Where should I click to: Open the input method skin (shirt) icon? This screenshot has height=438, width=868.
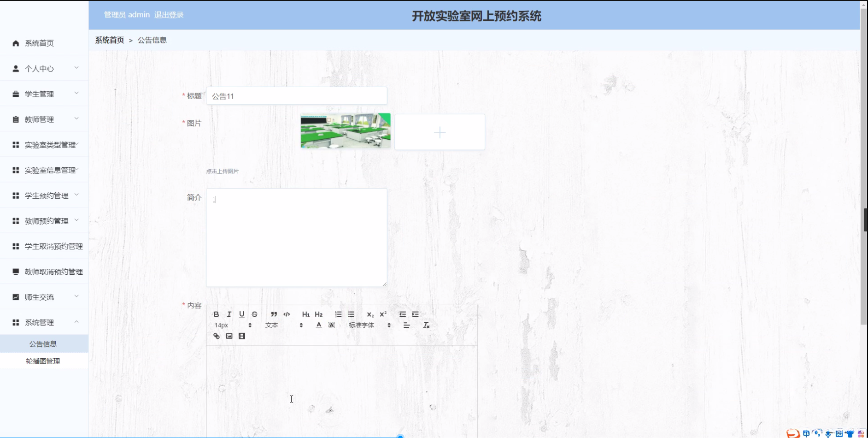(x=850, y=433)
